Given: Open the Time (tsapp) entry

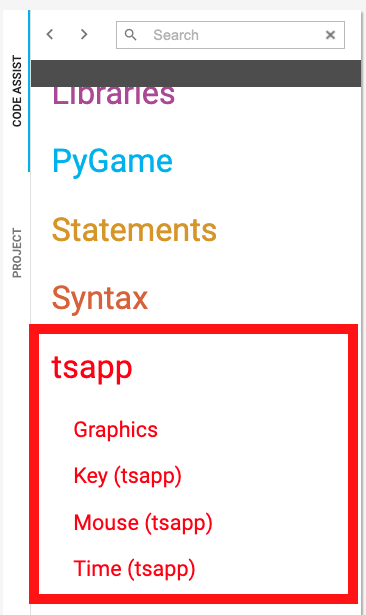Looking at the screenshot, I should [134, 569].
